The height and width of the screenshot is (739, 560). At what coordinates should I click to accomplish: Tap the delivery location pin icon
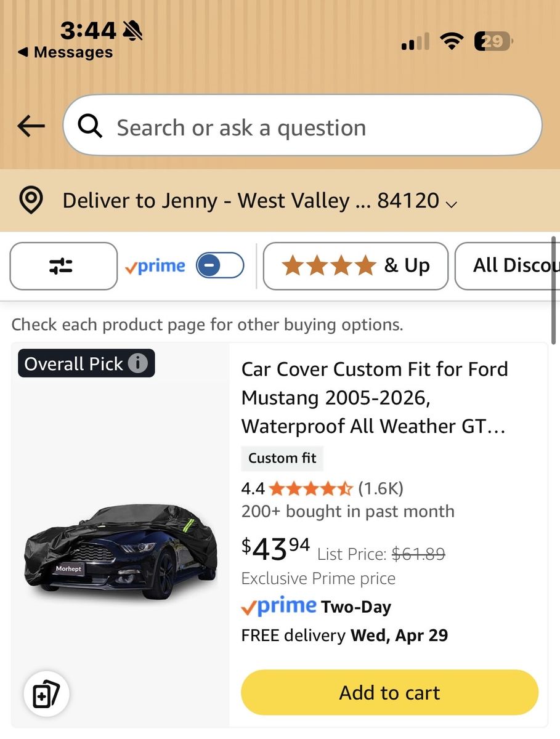coord(31,200)
